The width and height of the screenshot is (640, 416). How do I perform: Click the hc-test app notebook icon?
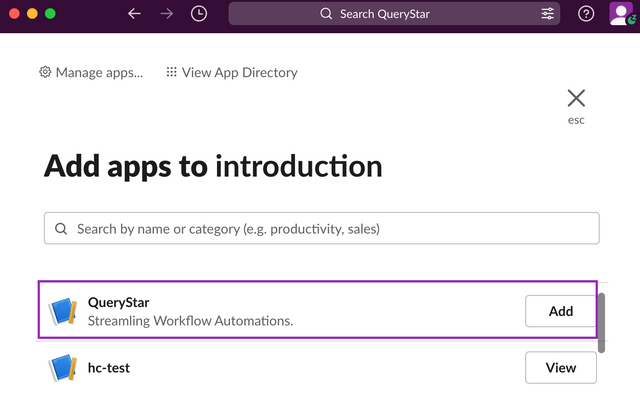[x=63, y=368]
